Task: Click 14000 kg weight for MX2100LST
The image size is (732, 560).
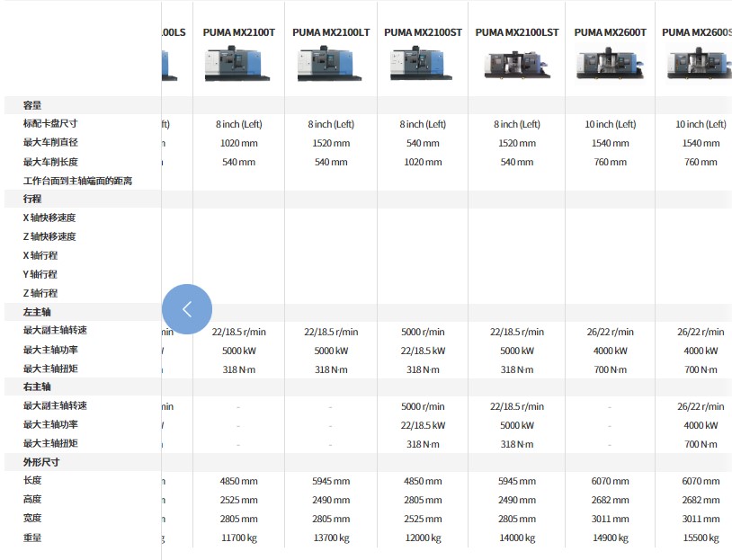Action: [x=517, y=538]
